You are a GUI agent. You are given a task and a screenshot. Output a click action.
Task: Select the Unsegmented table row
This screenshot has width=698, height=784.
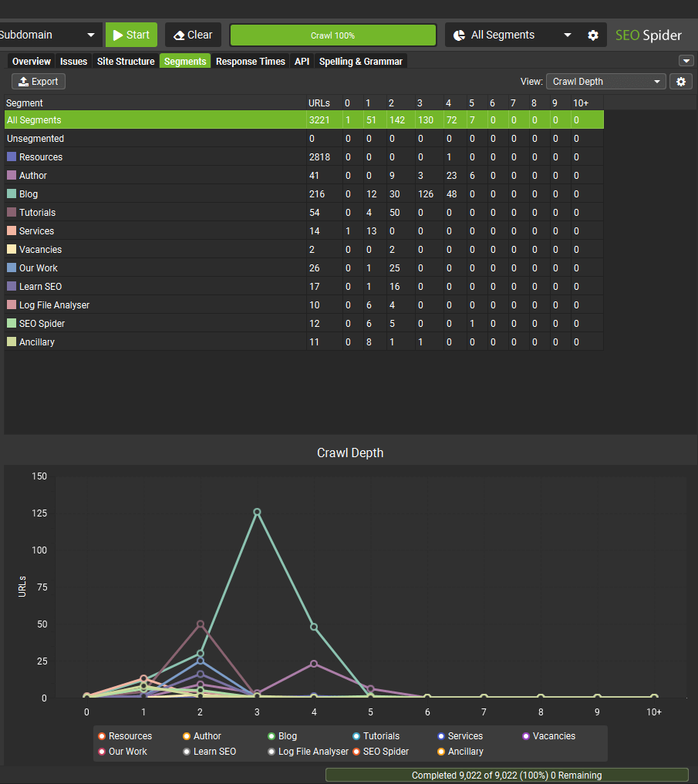tap(304, 139)
